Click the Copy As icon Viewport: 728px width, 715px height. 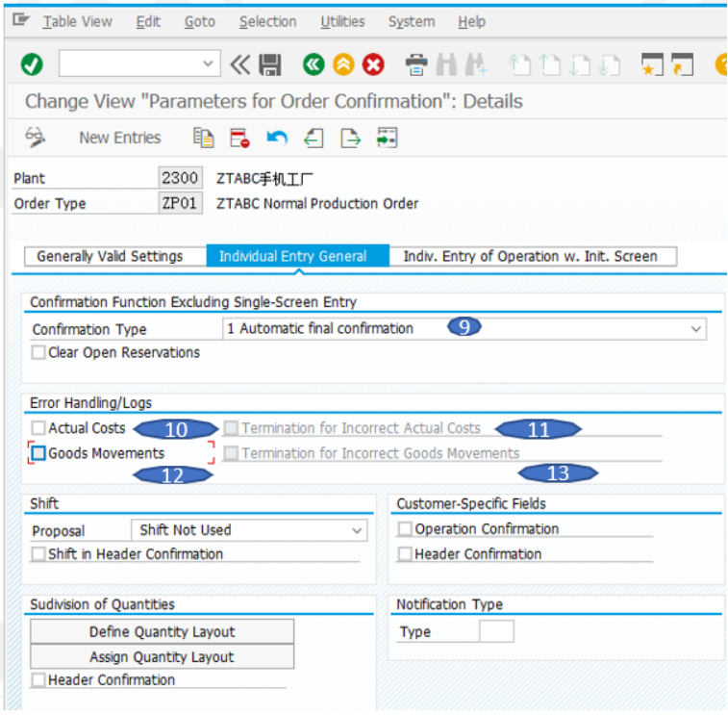pos(203,138)
